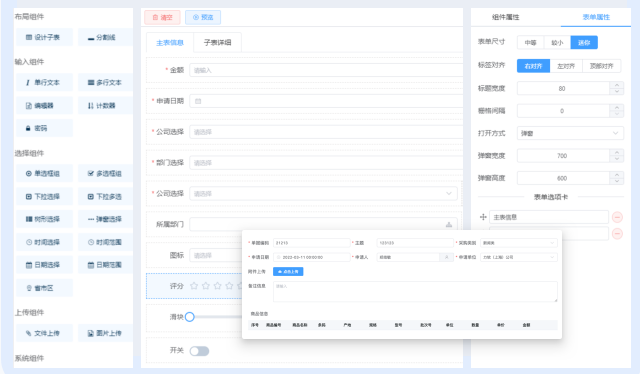This screenshot has width=640, height=374.
Task: Click the 预览 preview button
Action: pos(203,17)
